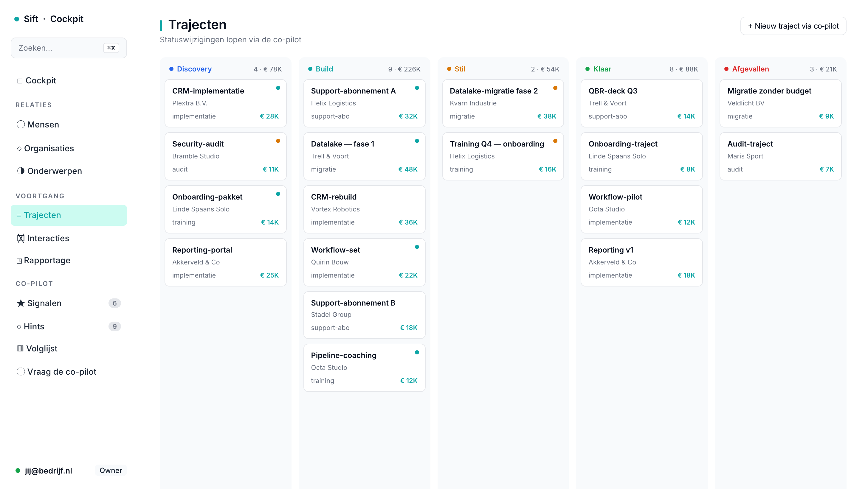Click the Stil column header label
Viewport: 868px width, 489px height.
pyautogui.click(x=460, y=69)
